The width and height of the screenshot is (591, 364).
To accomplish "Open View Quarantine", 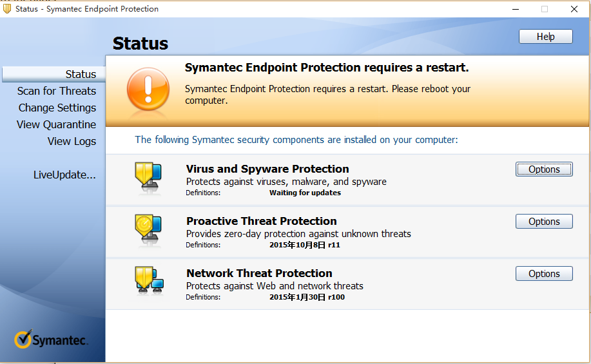I will click(x=56, y=124).
